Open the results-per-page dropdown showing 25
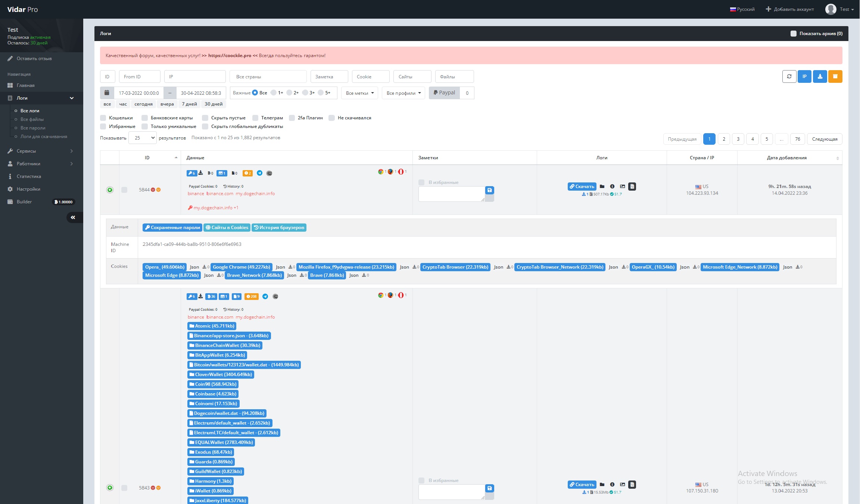 tap(143, 138)
